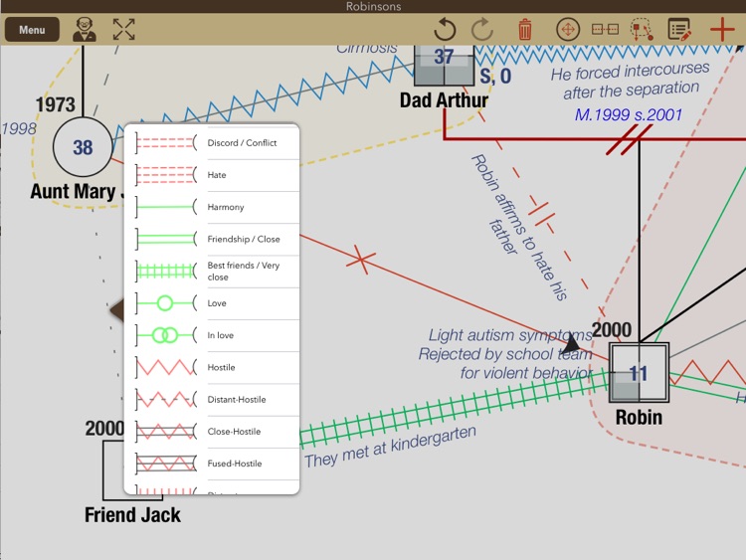Click the Robinsons title text
This screenshot has height=560, width=746.
[373, 6]
